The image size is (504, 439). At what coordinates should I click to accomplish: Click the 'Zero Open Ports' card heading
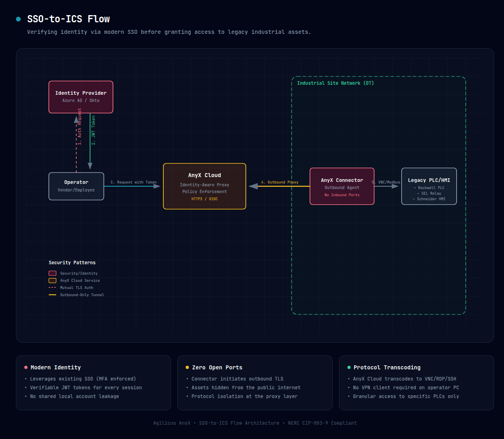click(217, 367)
